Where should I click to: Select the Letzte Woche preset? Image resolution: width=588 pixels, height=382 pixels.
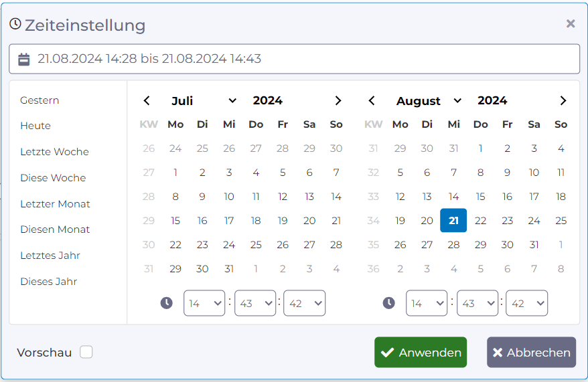pyautogui.click(x=55, y=152)
